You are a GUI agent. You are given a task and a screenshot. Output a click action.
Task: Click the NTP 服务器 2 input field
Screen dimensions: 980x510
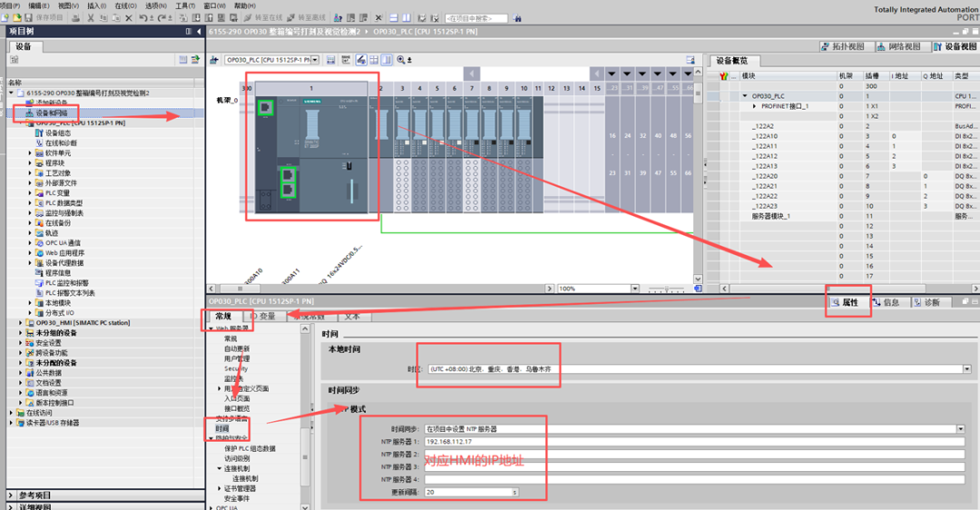(x=694, y=455)
